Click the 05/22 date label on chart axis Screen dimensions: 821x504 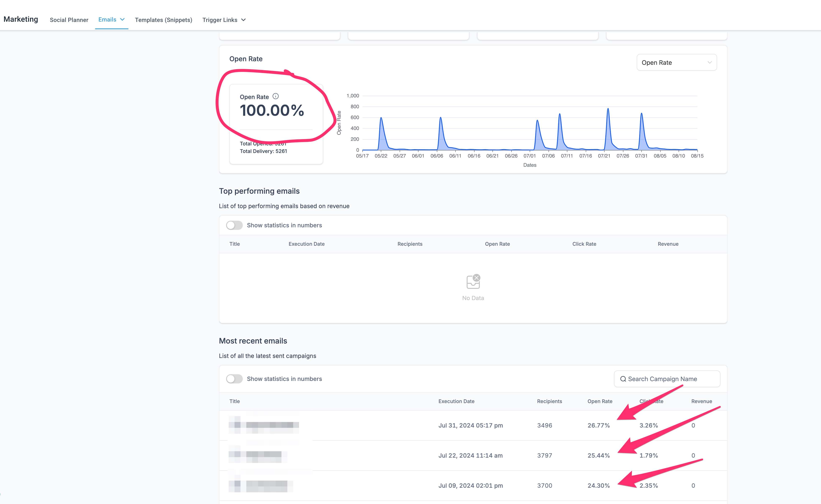click(381, 156)
